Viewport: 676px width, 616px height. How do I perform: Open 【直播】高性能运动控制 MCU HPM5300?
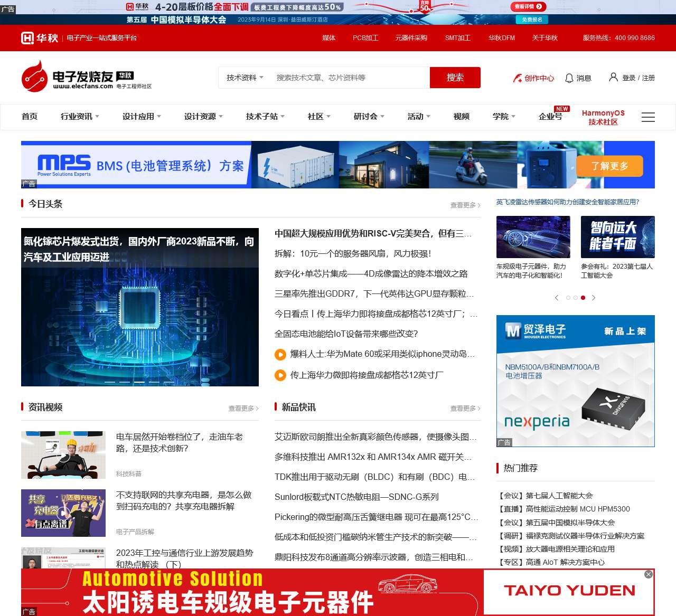point(564,509)
